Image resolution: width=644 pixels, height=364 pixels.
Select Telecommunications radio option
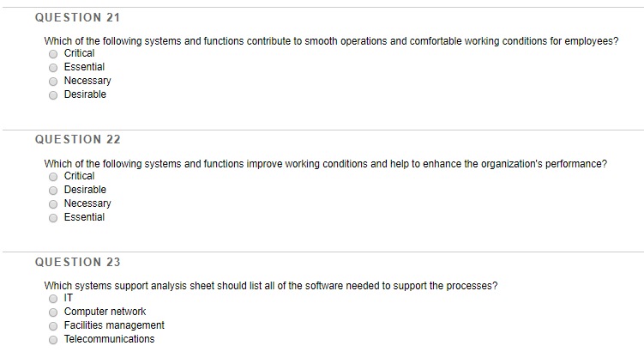click(53, 340)
